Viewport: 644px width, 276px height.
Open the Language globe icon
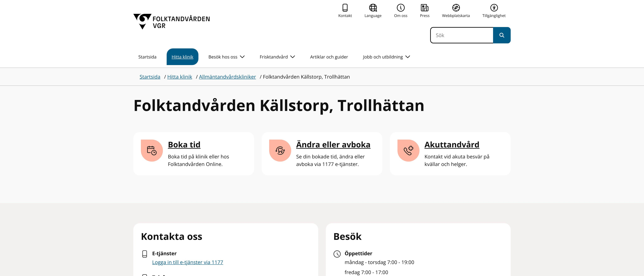tap(373, 8)
